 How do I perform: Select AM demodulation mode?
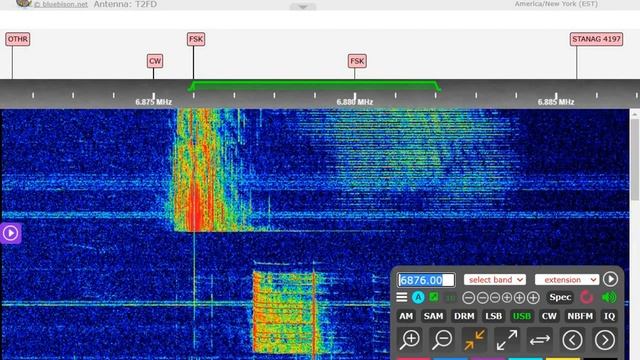pyautogui.click(x=406, y=316)
